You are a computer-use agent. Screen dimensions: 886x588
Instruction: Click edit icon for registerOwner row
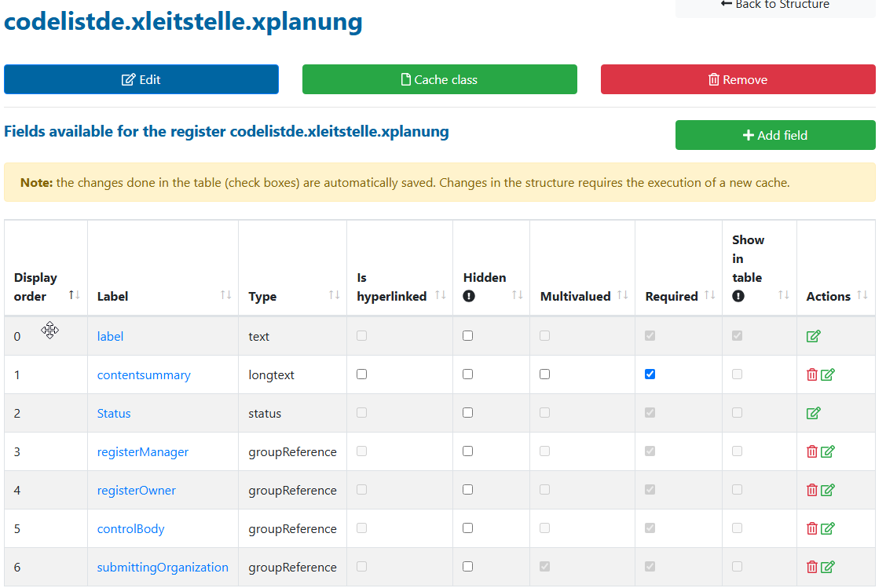pos(827,490)
